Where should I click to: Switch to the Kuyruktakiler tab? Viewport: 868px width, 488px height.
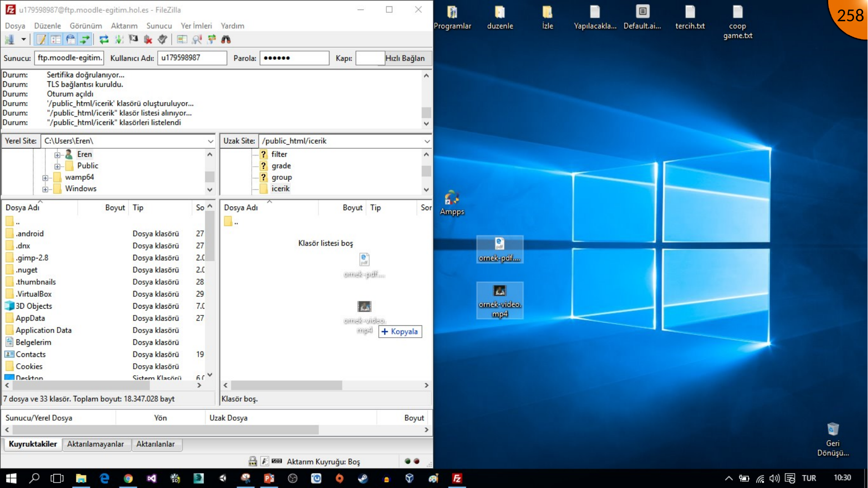(x=33, y=444)
